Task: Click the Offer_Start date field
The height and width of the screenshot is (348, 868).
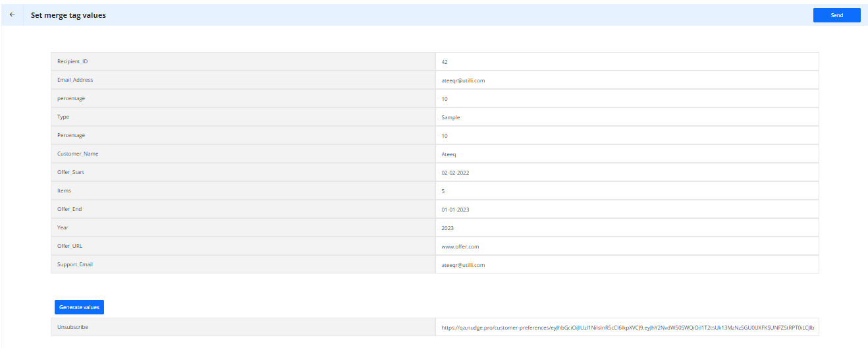Action: pos(627,172)
